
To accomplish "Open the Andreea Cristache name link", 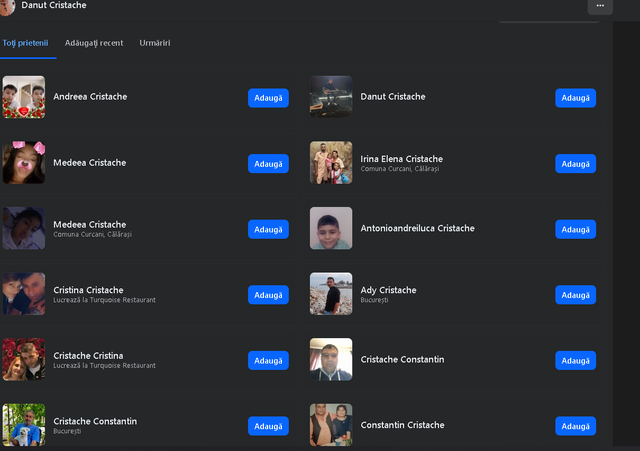I will (90, 97).
